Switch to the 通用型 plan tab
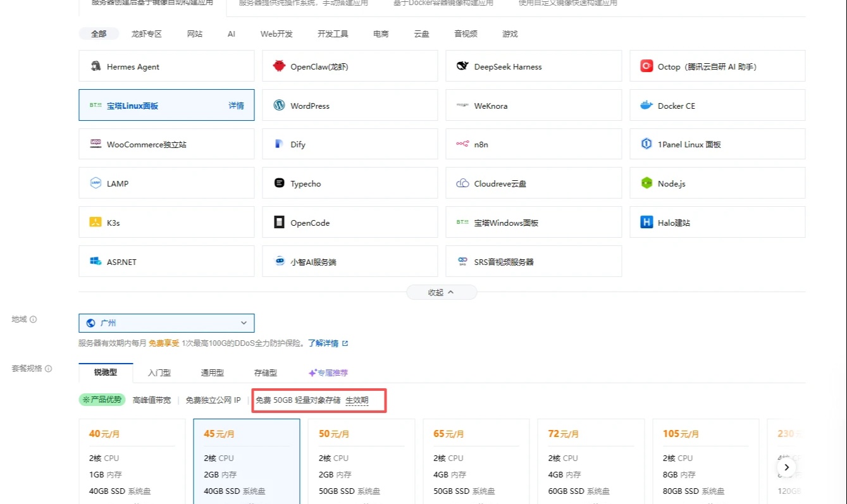This screenshot has height=504, width=847. pyautogui.click(x=213, y=373)
